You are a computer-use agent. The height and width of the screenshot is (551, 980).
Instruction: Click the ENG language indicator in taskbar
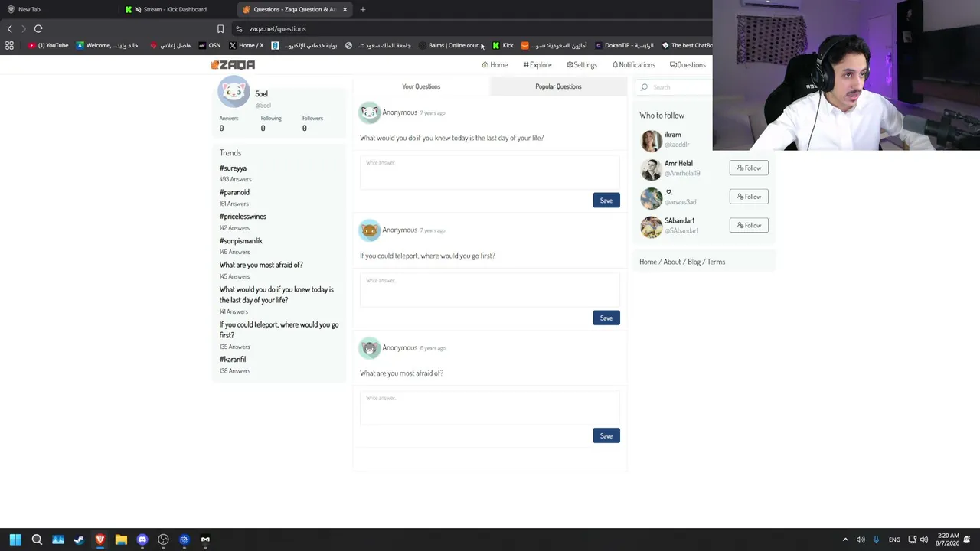point(894,540)
